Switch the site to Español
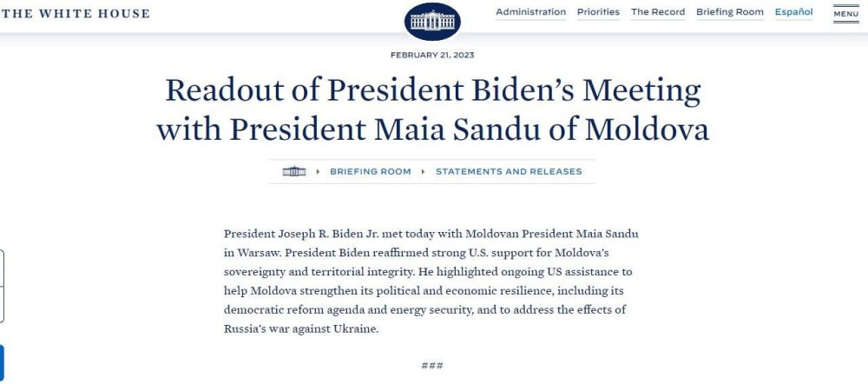The height and width of the screenshot is (384, 868). (793, 12)
